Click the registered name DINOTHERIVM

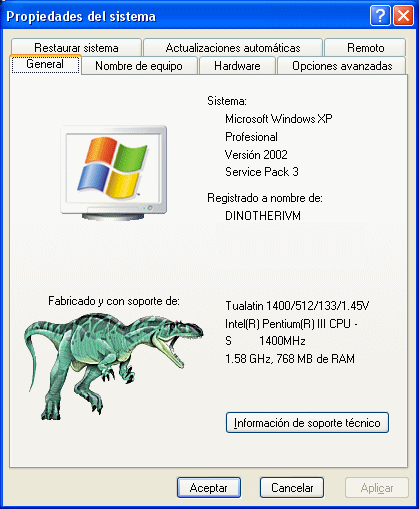(x=263, y=216)
